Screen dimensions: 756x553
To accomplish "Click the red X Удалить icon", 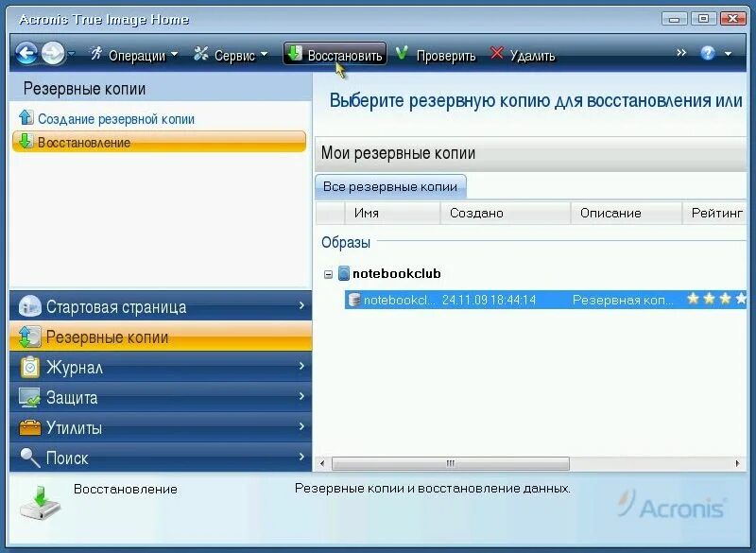I will [497, 53].
